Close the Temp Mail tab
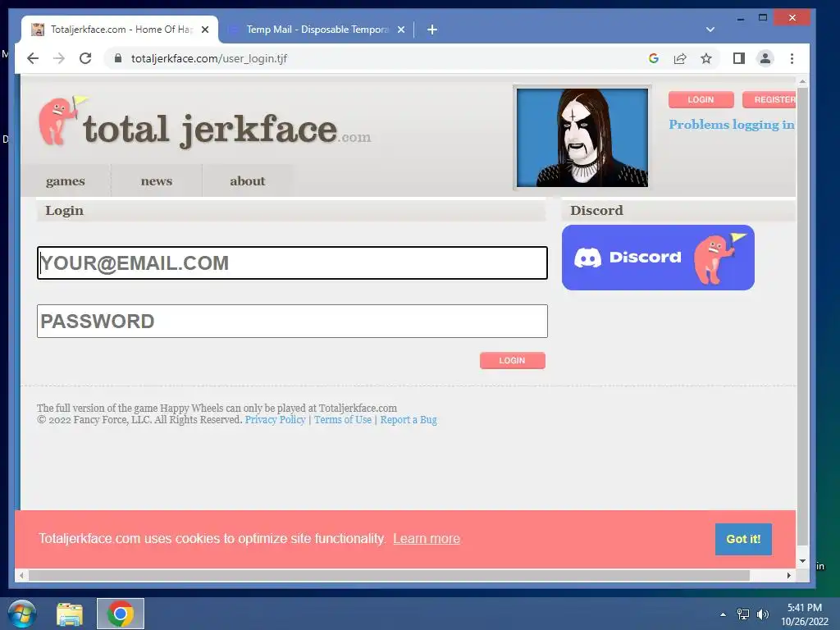Image resolution: width=840 pixels, height=630 pixels. click(400, 30)
